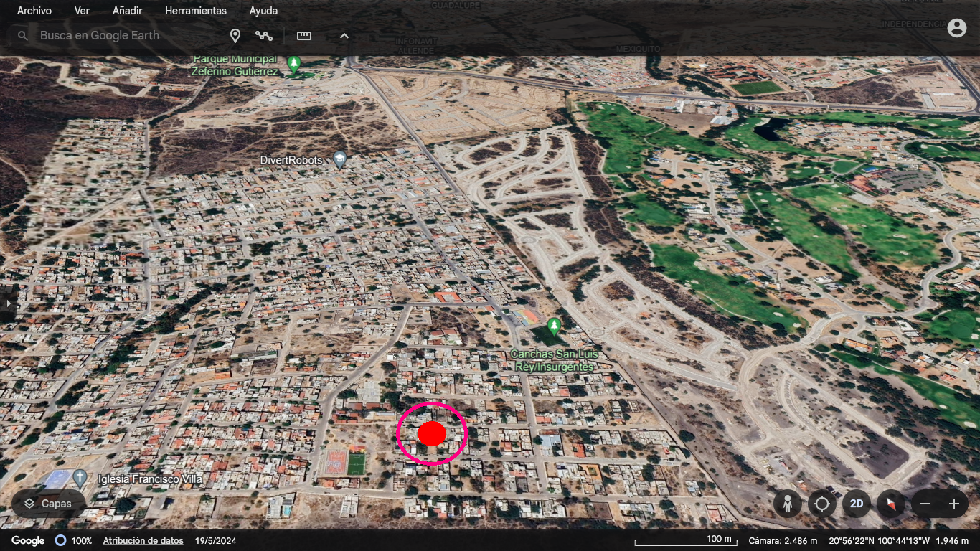Click the Cámara: 2.486 m altitude readout
Screen dimensions: 980x551
[783, 541]
